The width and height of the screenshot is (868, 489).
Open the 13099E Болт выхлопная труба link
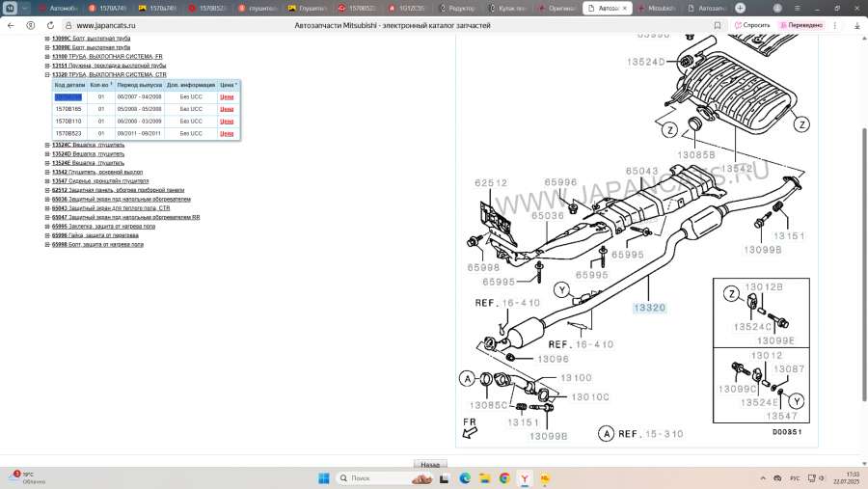[x=92, y=47]
